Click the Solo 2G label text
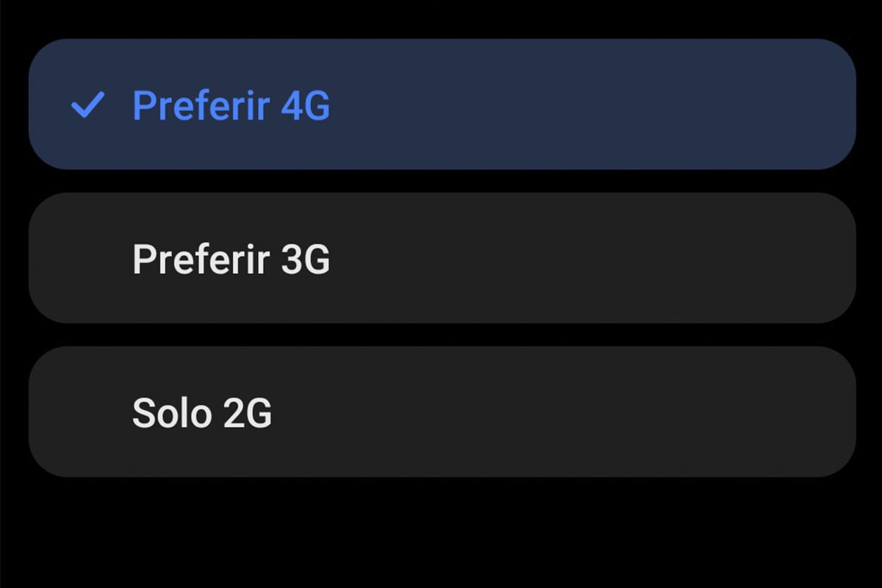 [202, 413]
